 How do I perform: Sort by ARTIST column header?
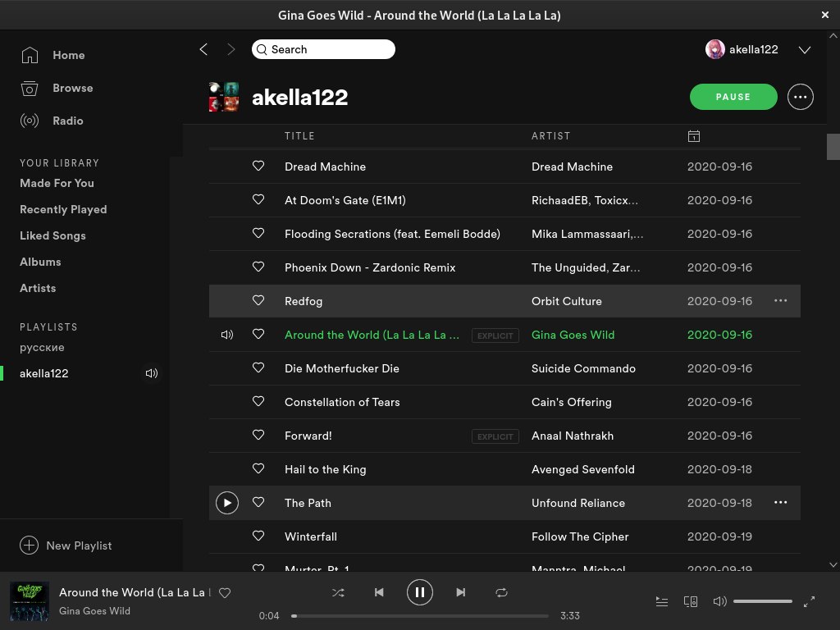pyautogui.click(x=550, y=136)
